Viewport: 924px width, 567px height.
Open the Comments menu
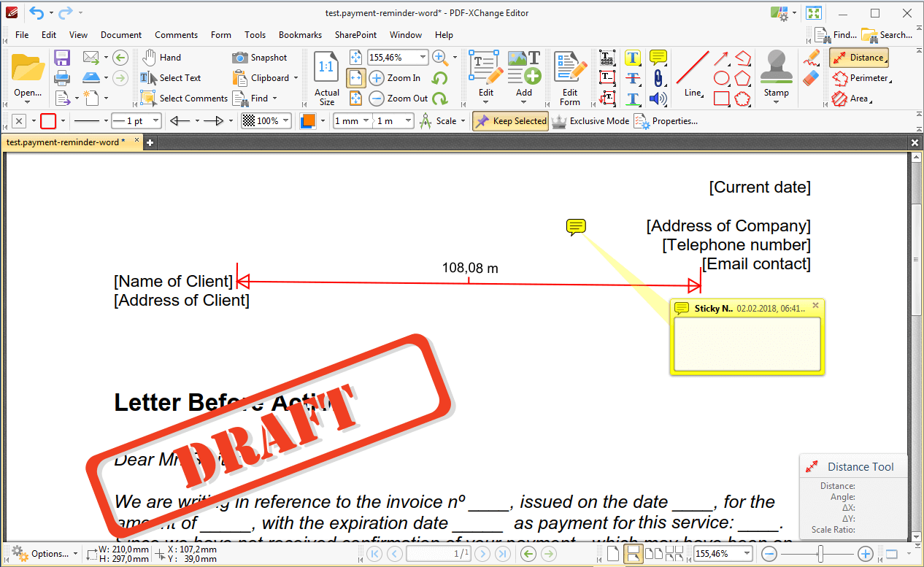point(176,34)
